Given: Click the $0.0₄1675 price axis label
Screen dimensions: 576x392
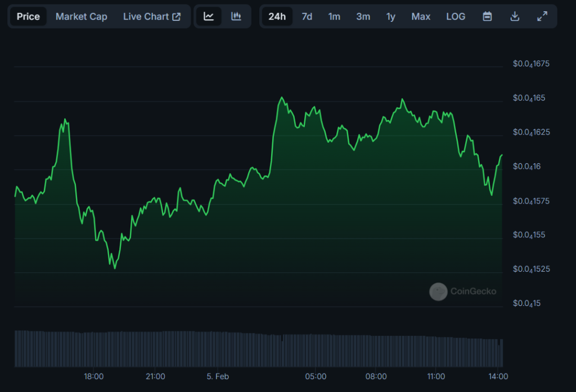Looking at the screenshot, I should [x=531, y=64].
